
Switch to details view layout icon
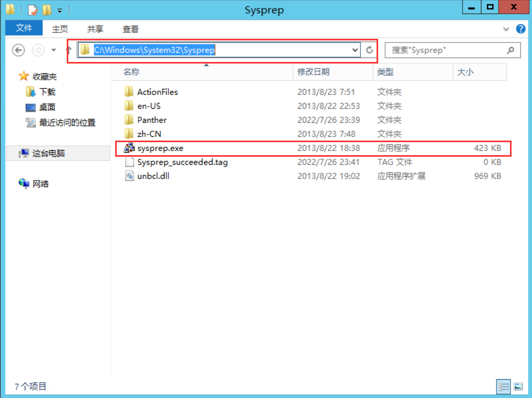coord(503,387)
